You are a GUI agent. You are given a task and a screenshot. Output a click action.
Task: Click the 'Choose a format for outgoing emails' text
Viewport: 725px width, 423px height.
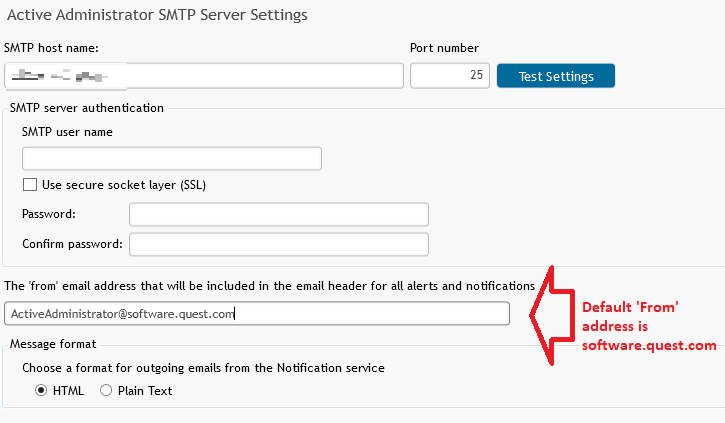click(203, 368)
